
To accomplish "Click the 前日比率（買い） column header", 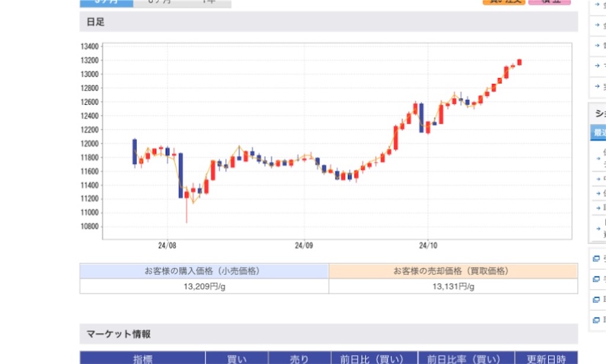I will point(466,358).
